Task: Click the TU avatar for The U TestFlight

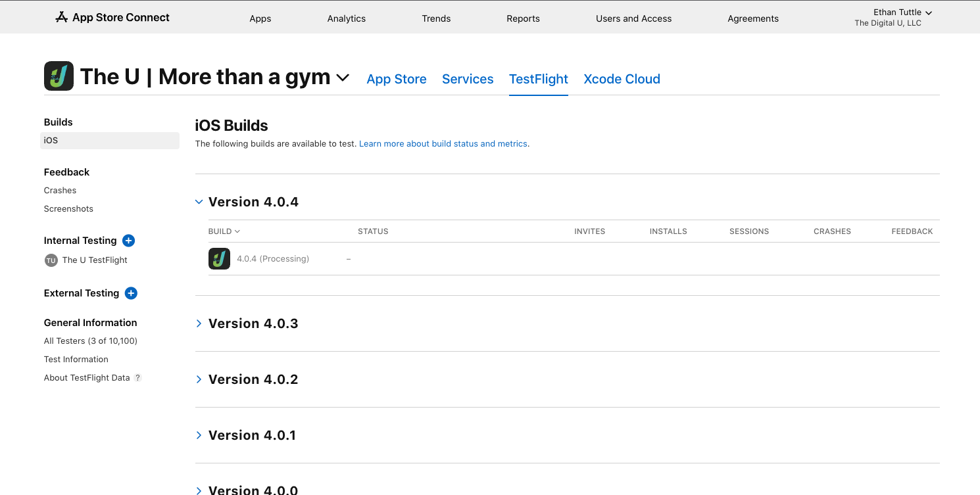Action: pos(51,260)
